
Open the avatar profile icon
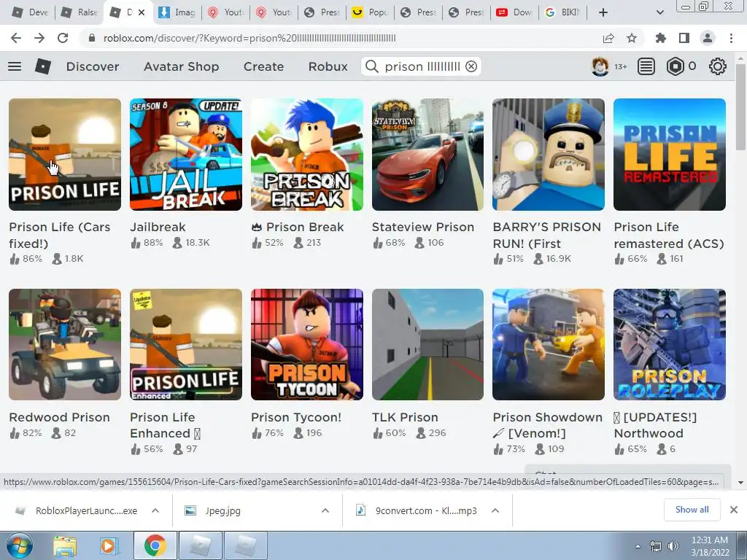pos(600,66)
